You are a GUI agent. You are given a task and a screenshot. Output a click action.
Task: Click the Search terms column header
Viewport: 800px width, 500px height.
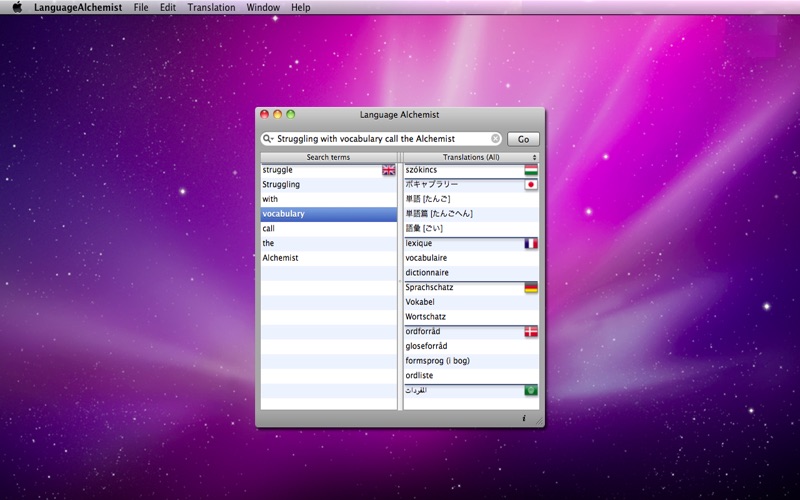point(329,157)
